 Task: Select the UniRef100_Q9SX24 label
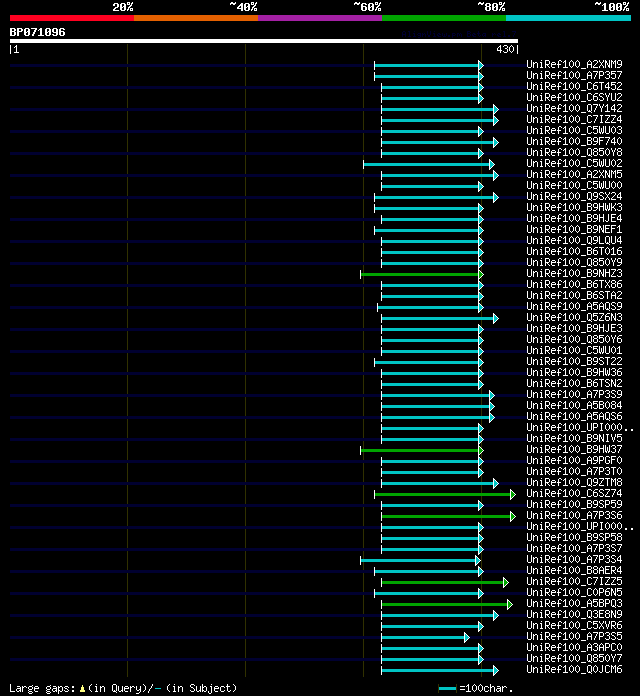click(x=574, y=197)
